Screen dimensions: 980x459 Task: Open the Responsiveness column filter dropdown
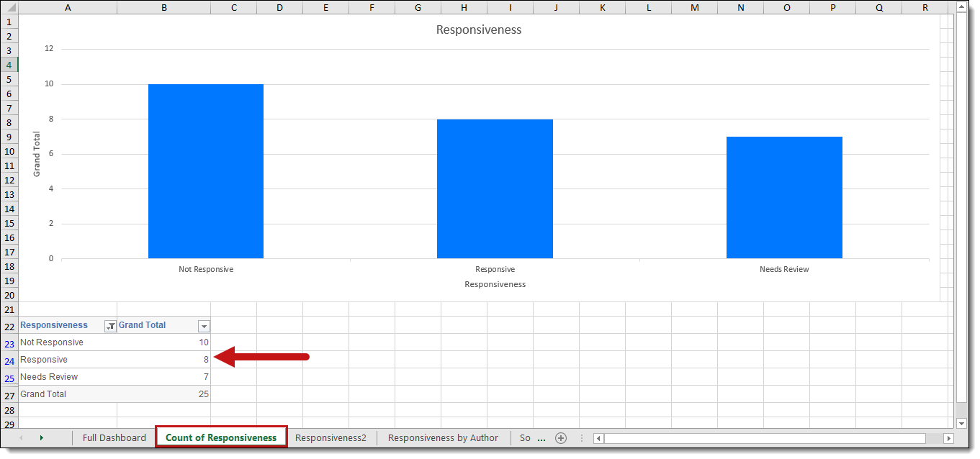[110, 326]
